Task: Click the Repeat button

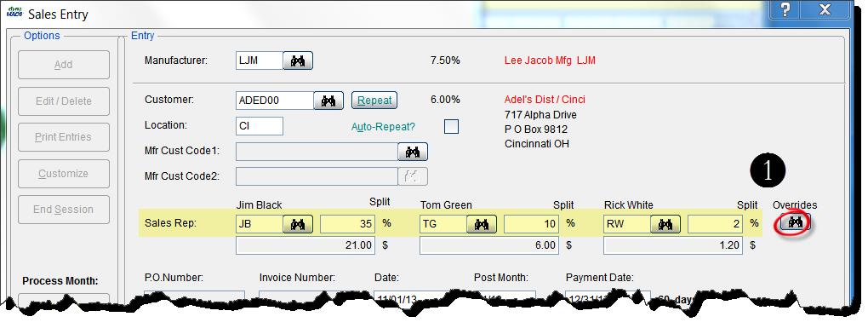Action: pyautogui.click(x=374, y=101)
